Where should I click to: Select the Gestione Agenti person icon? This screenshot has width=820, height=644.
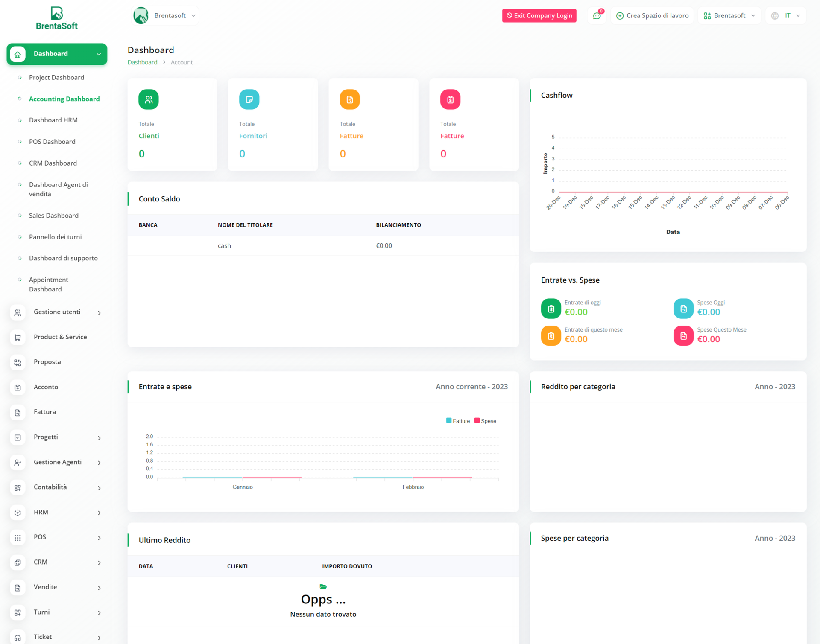(x=18, y=462)
